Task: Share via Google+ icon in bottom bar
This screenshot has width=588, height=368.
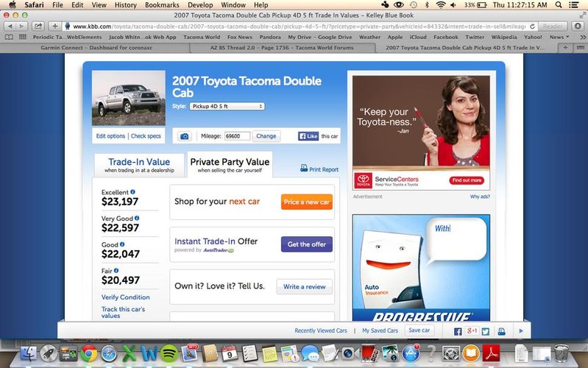Action: coord(472,331)
